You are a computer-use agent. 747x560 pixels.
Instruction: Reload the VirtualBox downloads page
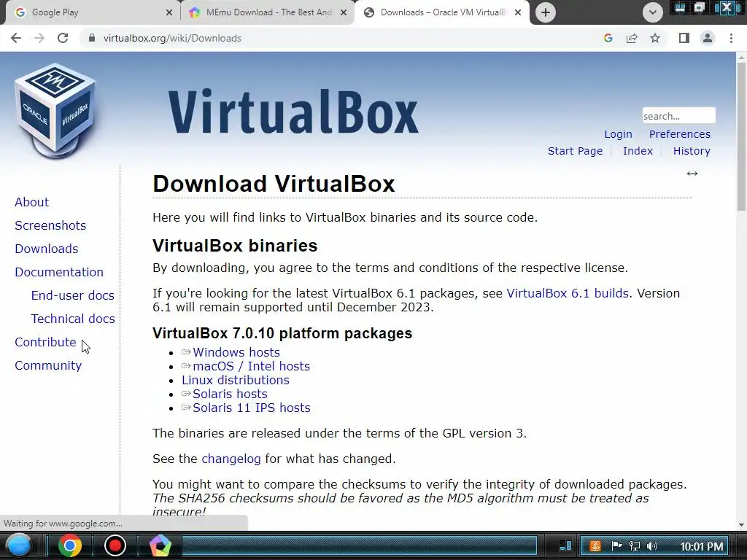click(x=63, y=38)
